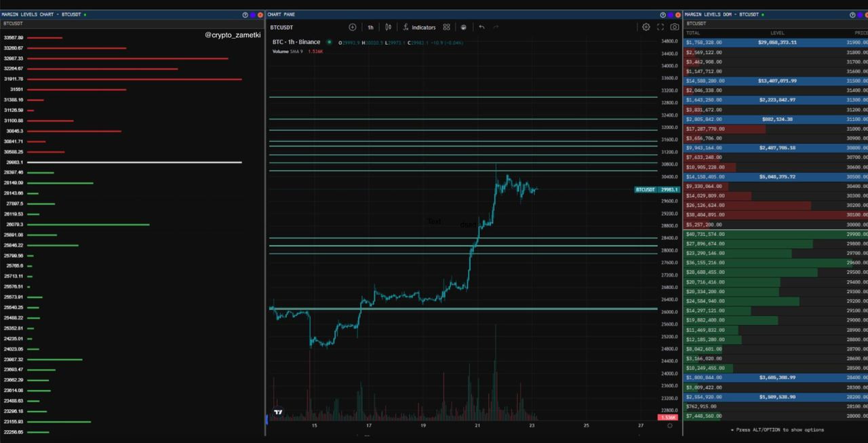Select the DOM row with total $762,915.00
Image resolution: width=868 pixels, height=443 pixels.
tap(776, 406)
